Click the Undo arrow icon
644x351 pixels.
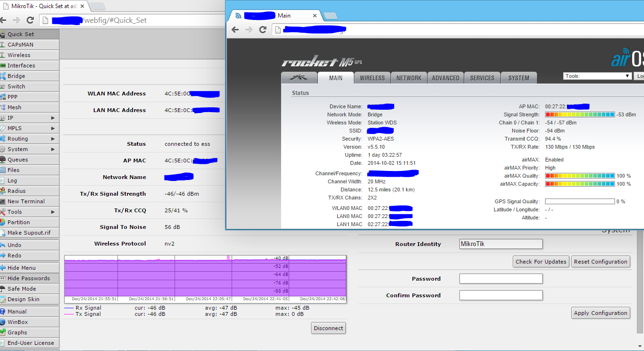[x=3, y=245]
